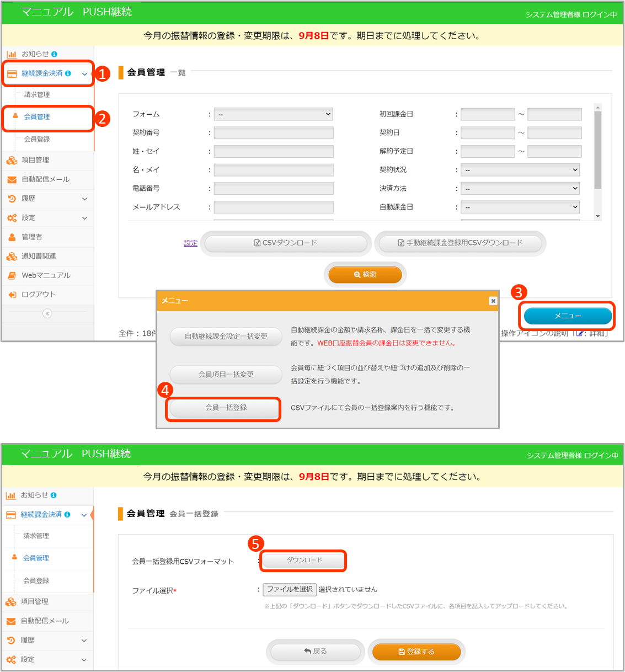Image resolution: width=625 pixels, height=672 pixels.
Task: Click the 自動配信メール envelope icon in top sidebar
Action: point(12,179)
